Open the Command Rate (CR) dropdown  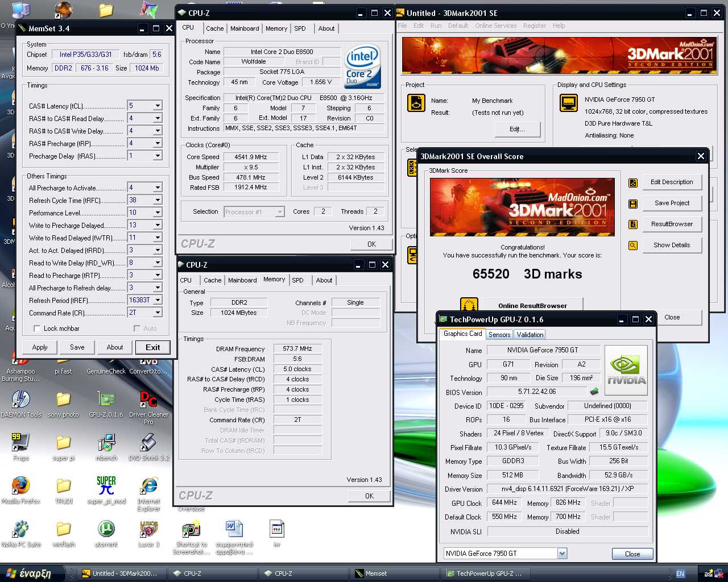tap(158, 313)
